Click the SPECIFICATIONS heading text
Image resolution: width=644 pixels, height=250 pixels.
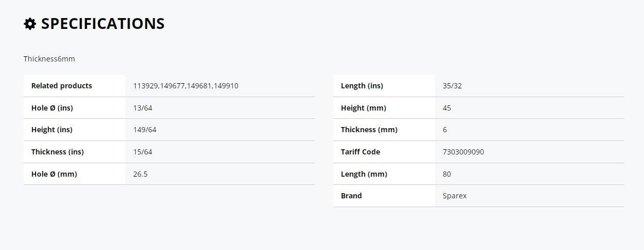tap(103, 24)
